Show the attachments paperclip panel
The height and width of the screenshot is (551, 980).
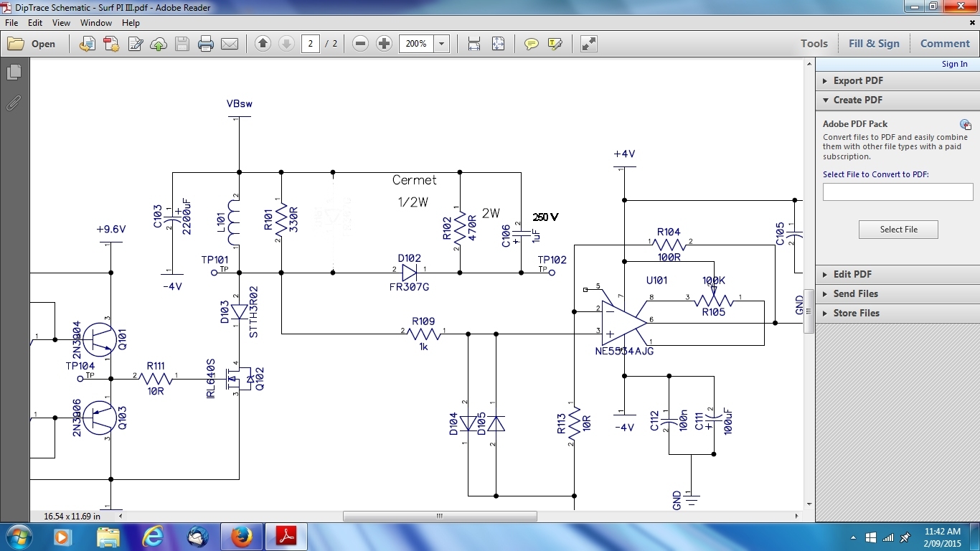[x=14, y=103]
